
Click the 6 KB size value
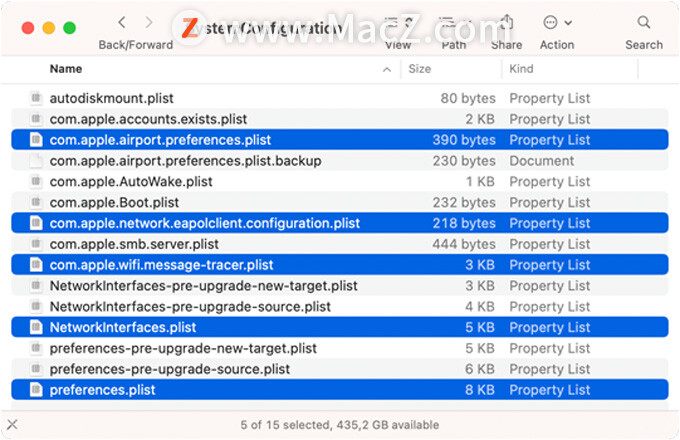[x=480, y=369]
